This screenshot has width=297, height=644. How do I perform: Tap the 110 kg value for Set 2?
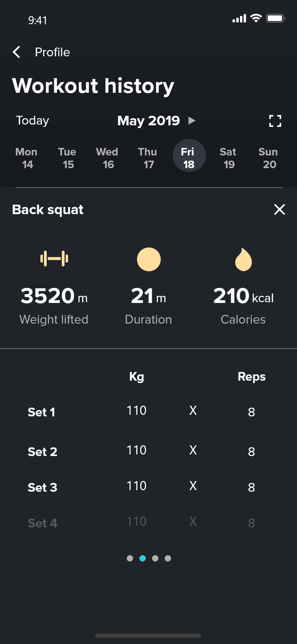pyautogui.click(x=137, y=450)
